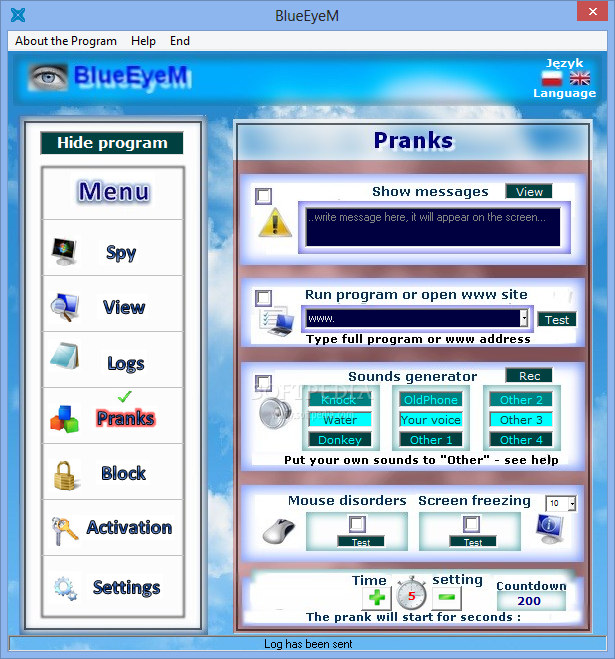Viewport: 615px width, 659px height.
Task: Open the screen freezing duration dropdown
Action: 572,503
